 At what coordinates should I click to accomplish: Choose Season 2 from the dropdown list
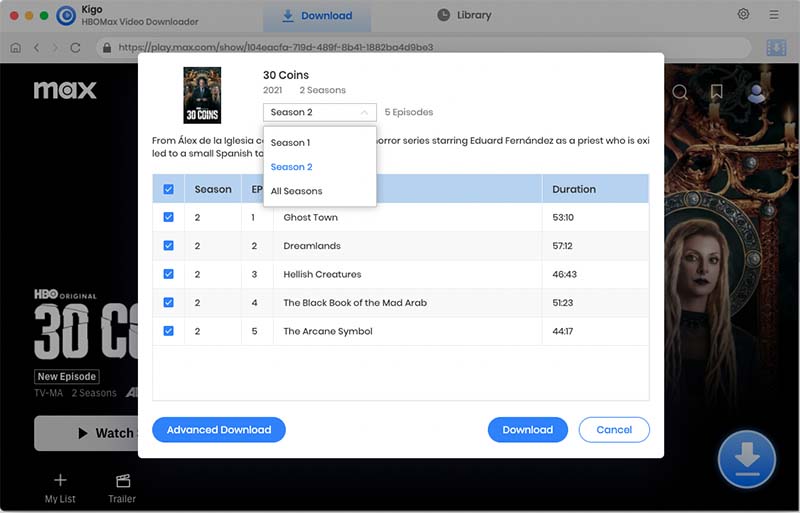tap(319, 167)
